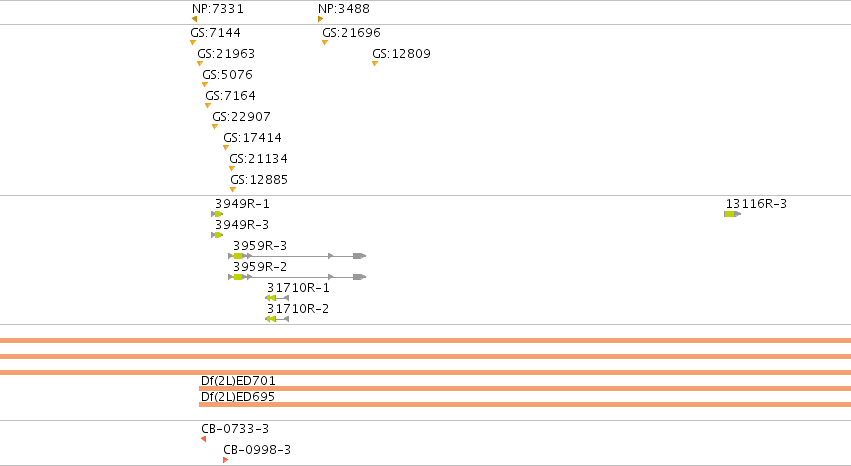The image size is (851, 466).
Task: Click the 31710R-1 amplicon glyph
Action: tap(277, 298)
